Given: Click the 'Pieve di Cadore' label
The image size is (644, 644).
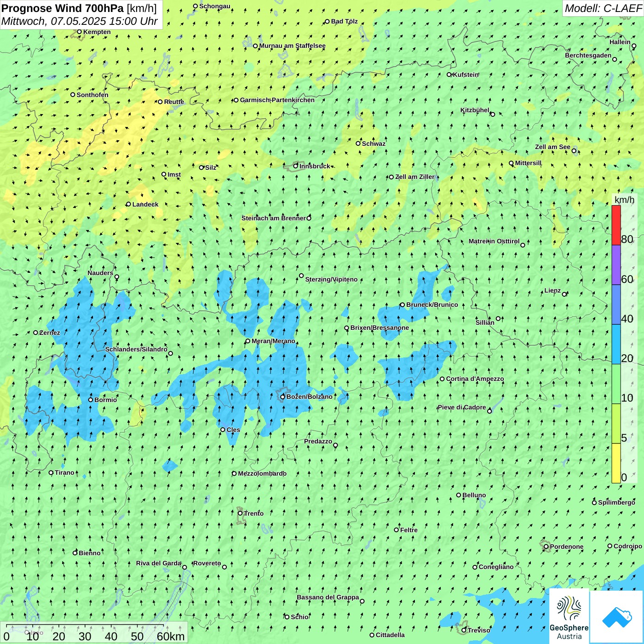Looking at the screenshot, I should pyautogui.click(x=462, y=408).
